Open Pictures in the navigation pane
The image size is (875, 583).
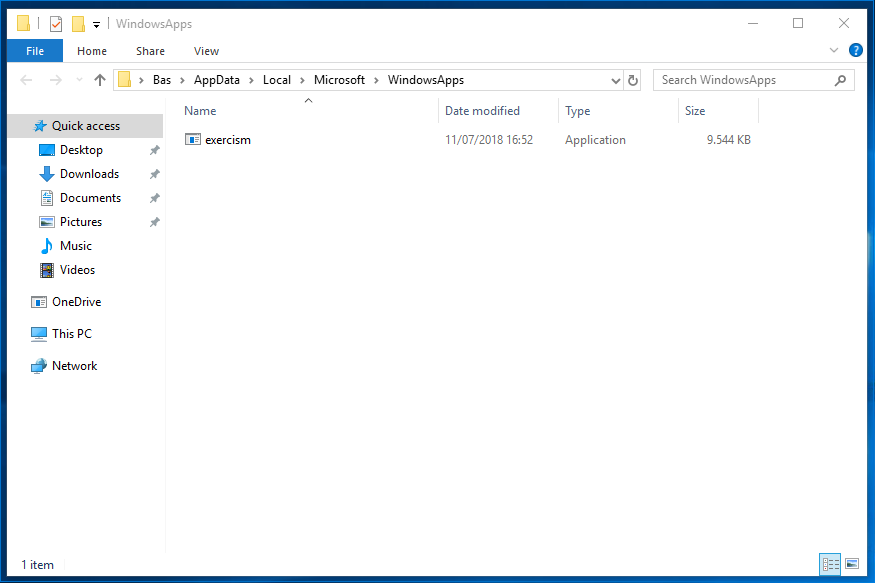point(81,222)
